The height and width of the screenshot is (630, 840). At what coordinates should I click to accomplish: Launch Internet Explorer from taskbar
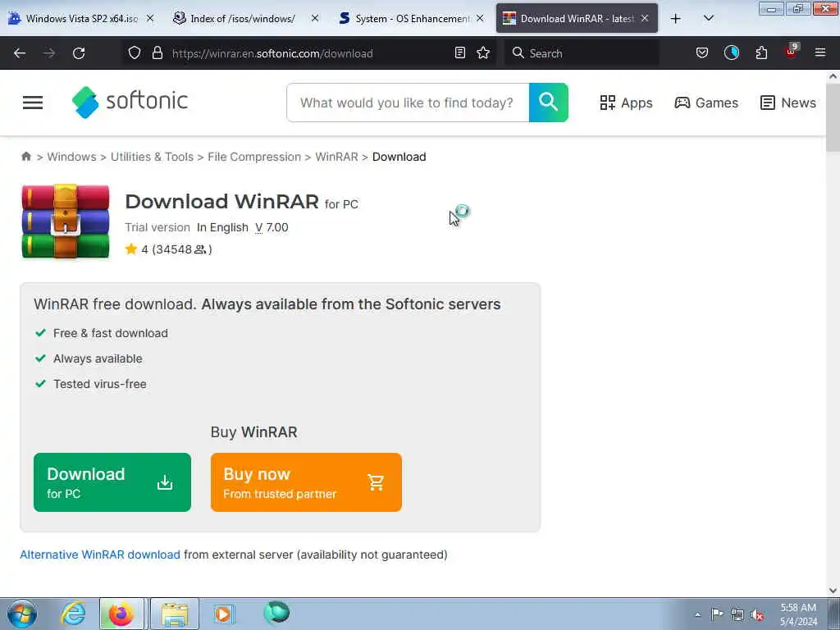[x=73, y=614]
